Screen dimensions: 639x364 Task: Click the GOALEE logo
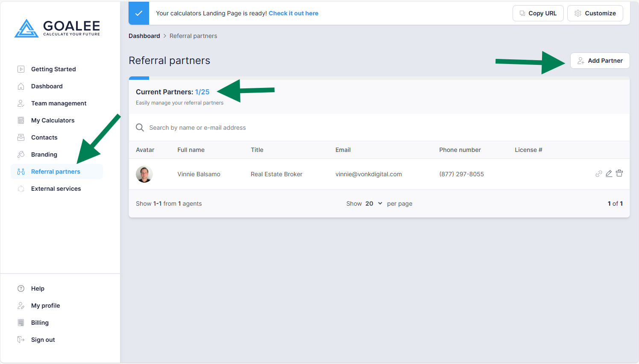(57, 29)
